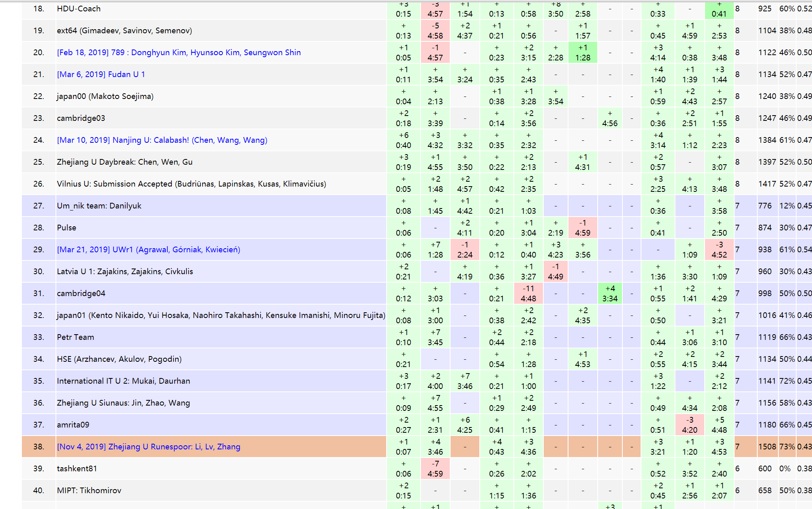
Task: Open Nanjing U Calabash team link
Action: tap(162, 140)
